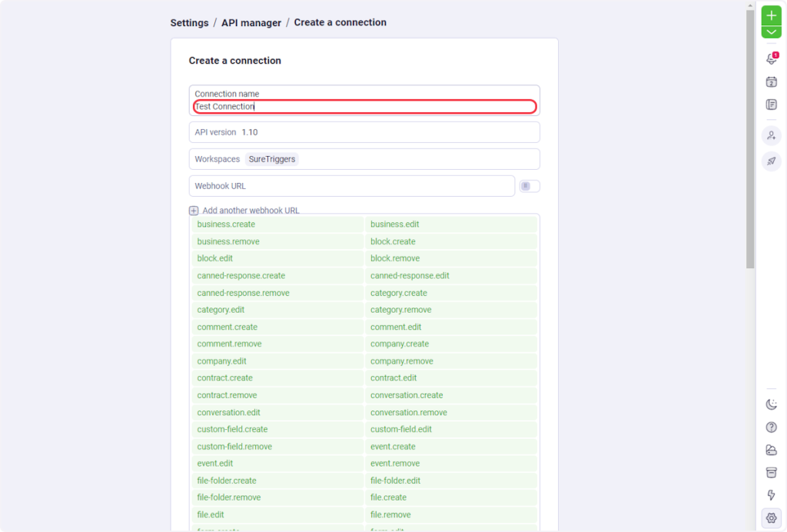The image size is (787, 532).
Task: Open the Workspaces selector field
Action: click(x=364, y=159)
